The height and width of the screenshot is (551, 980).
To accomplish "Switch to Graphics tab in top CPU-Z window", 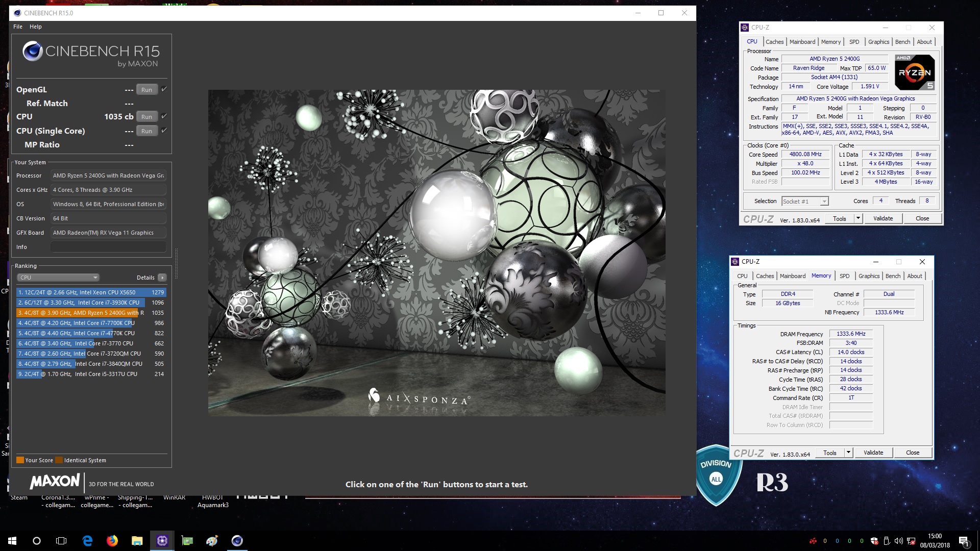I will pyautogui.click(x=879, y=42).
